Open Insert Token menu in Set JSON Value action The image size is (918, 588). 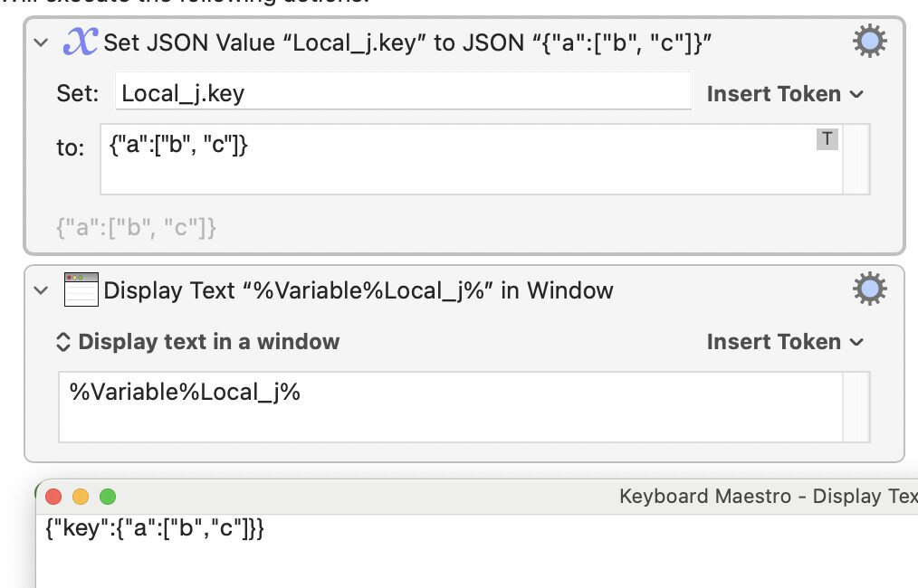(785, 94)
